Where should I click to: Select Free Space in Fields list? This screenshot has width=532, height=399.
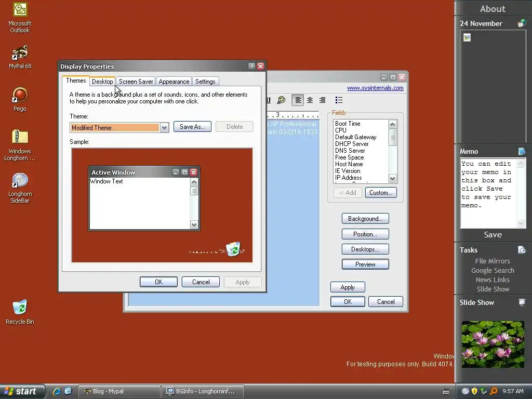[x=349, y=157]
